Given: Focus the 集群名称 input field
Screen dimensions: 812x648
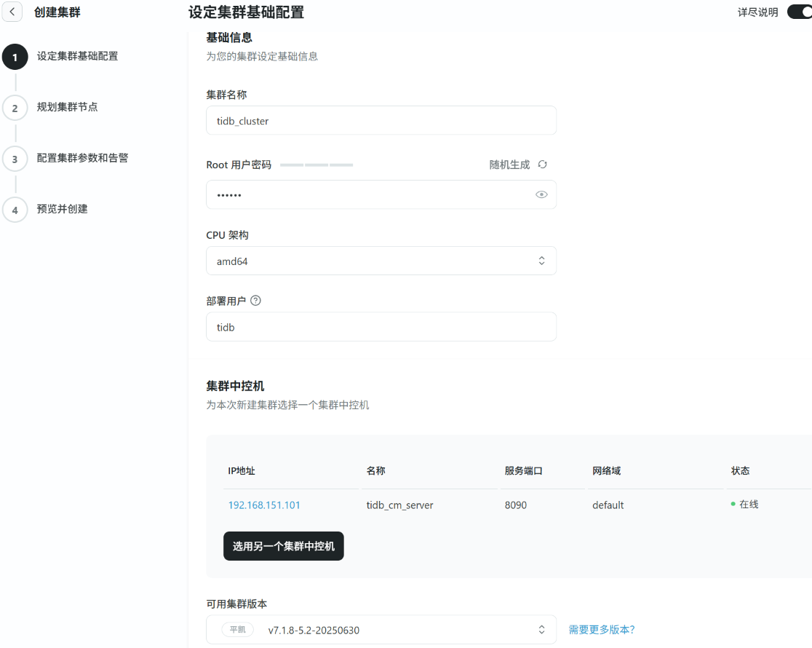Looking at the screenshot, I should 381,121.
